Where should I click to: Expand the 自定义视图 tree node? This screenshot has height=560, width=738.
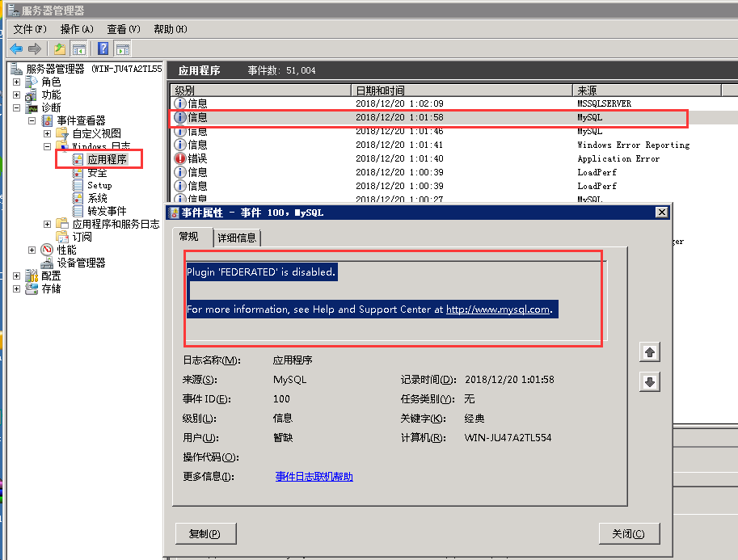47,133
